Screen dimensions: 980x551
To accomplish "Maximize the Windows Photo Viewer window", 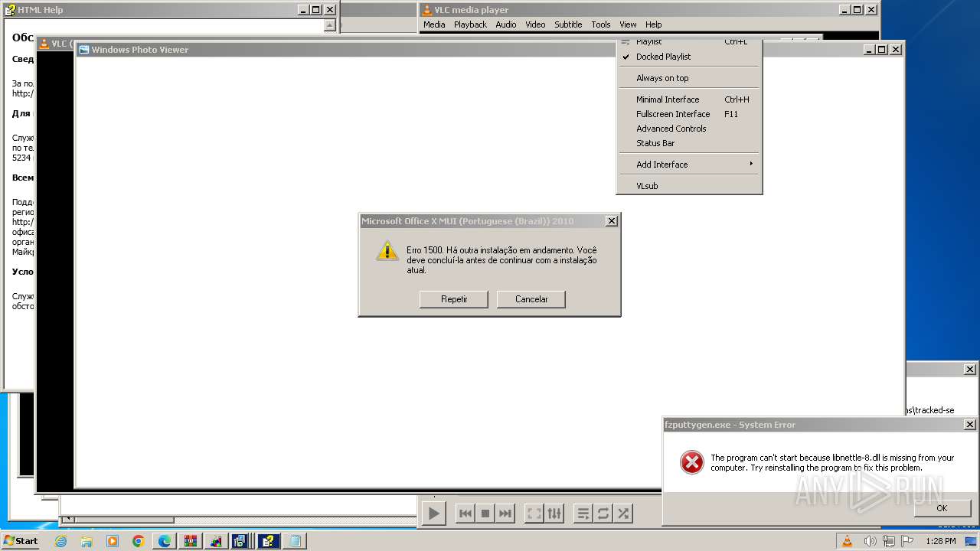I will coord(881,50).
